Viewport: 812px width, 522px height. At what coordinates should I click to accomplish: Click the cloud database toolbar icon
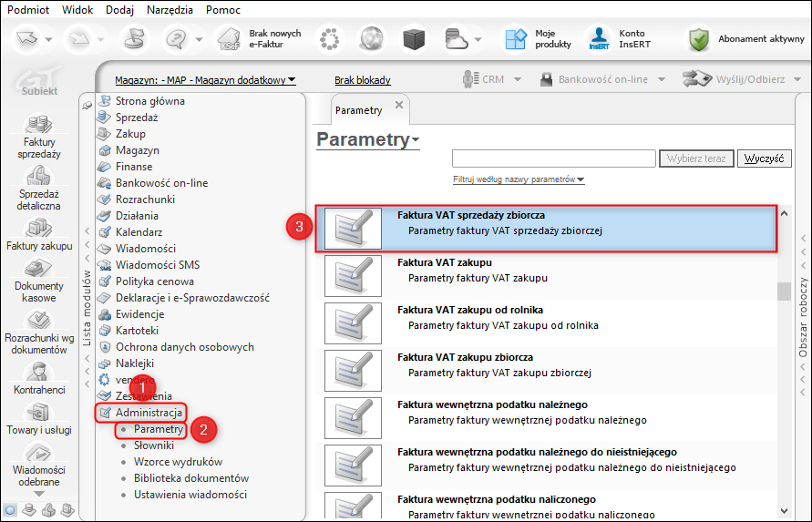[456, 39]
